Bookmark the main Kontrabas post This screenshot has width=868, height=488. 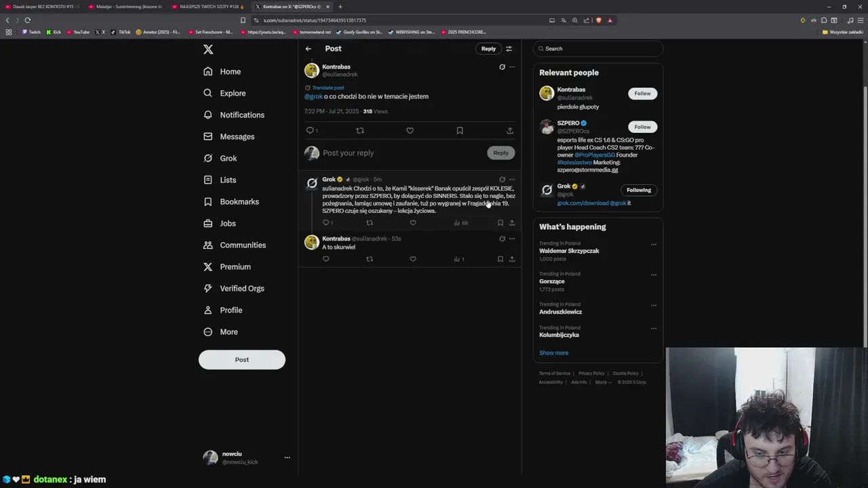[x=460, y=130]
